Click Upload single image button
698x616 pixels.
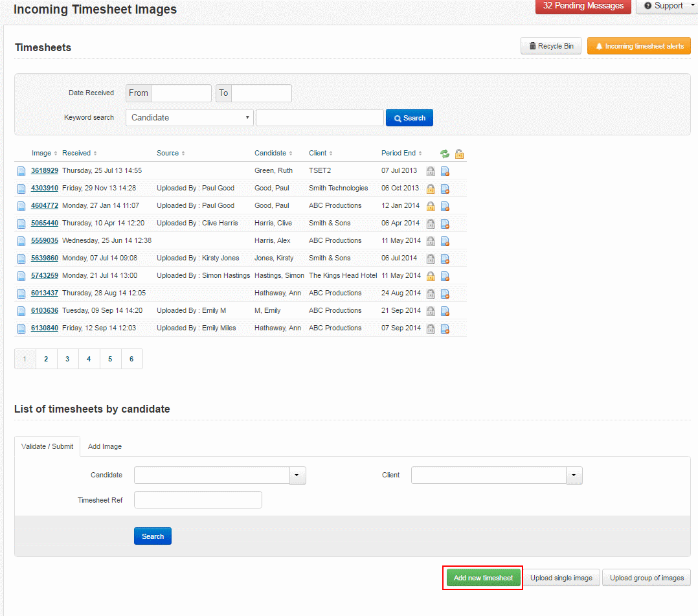[561, 578]
